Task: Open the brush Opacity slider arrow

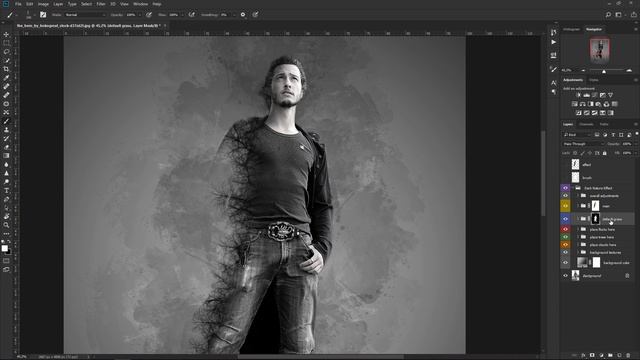Action: click(140, 15)
